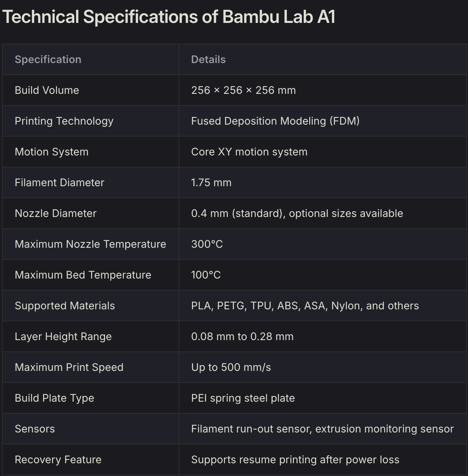Image resolution: width=468 pixels, height=476 pixels.
Task: Select the Sensors row label
Action: tap(34, 429)
